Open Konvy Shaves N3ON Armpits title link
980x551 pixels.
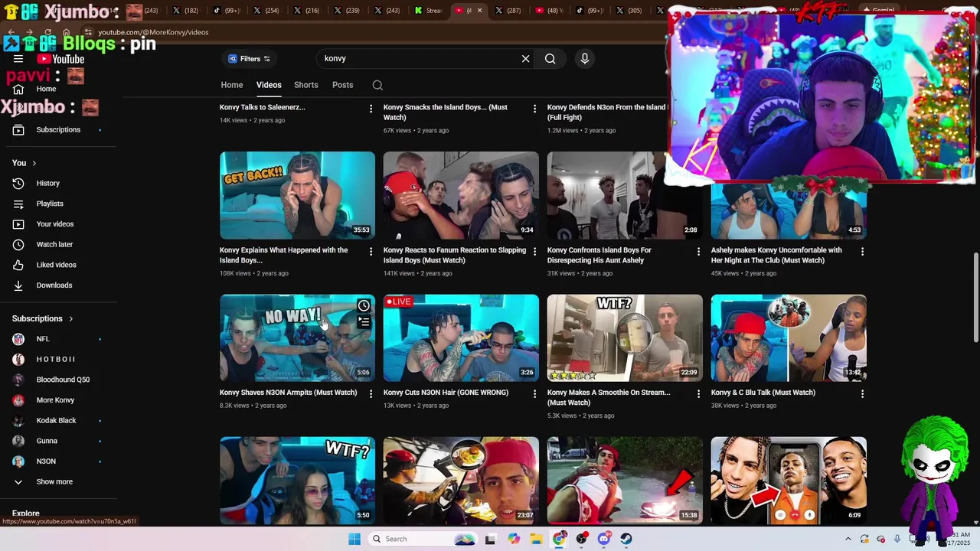(x=288, y=393)
